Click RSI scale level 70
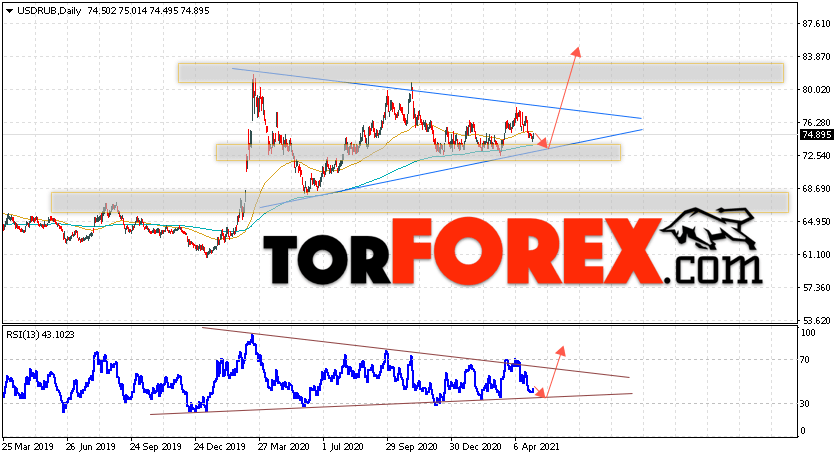 click(806, 360)
